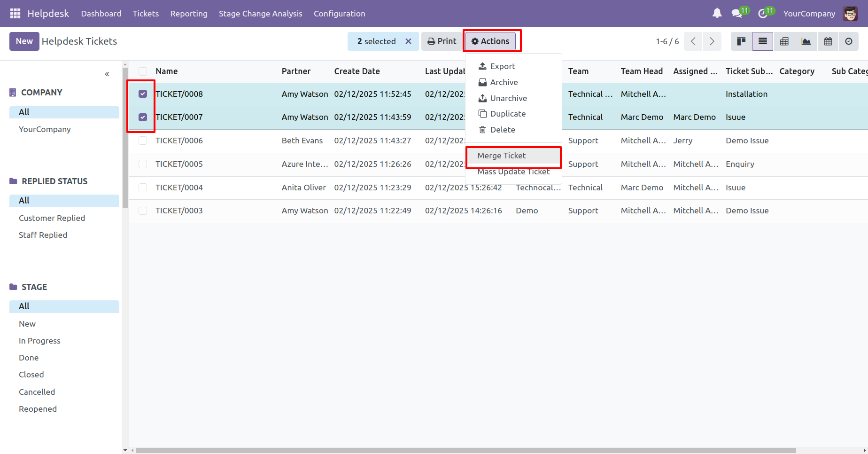868x454 pixels.
Task: Check TICKET/0006 checkbox
Action: tap(143, 141)
